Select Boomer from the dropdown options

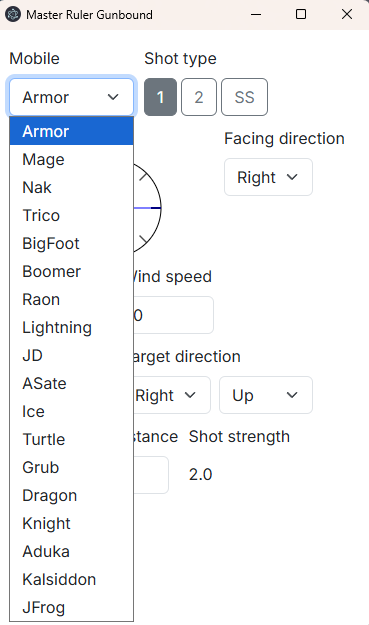point(71,271)
